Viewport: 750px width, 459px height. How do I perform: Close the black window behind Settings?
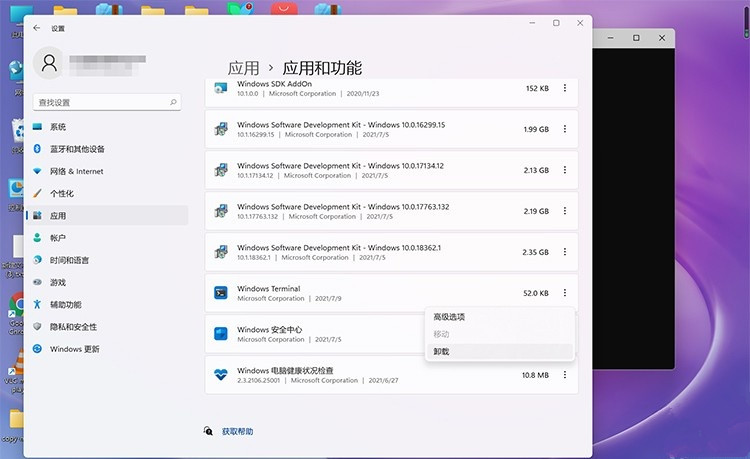pos(662,38)
